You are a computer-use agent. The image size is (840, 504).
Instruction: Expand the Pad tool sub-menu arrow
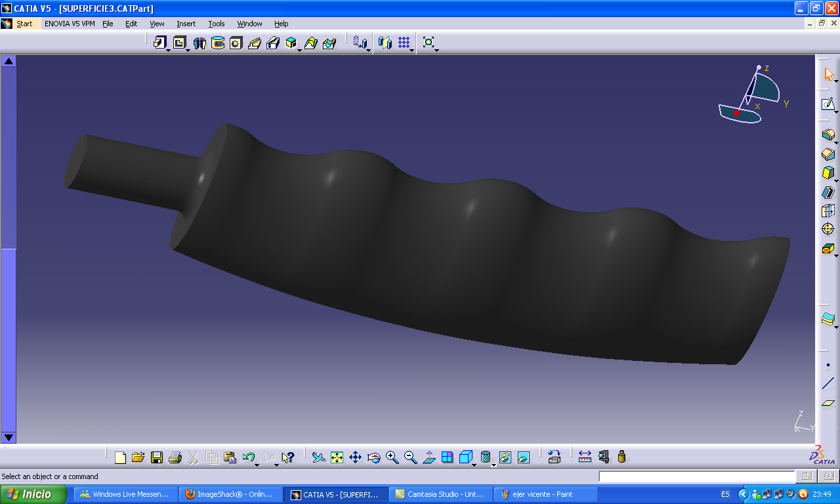coord(169,50)
